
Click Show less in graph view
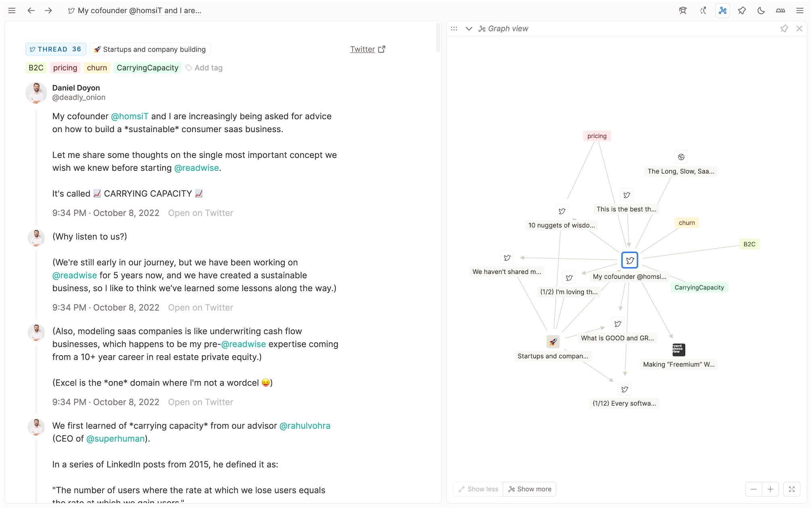(x=478, y=489)
